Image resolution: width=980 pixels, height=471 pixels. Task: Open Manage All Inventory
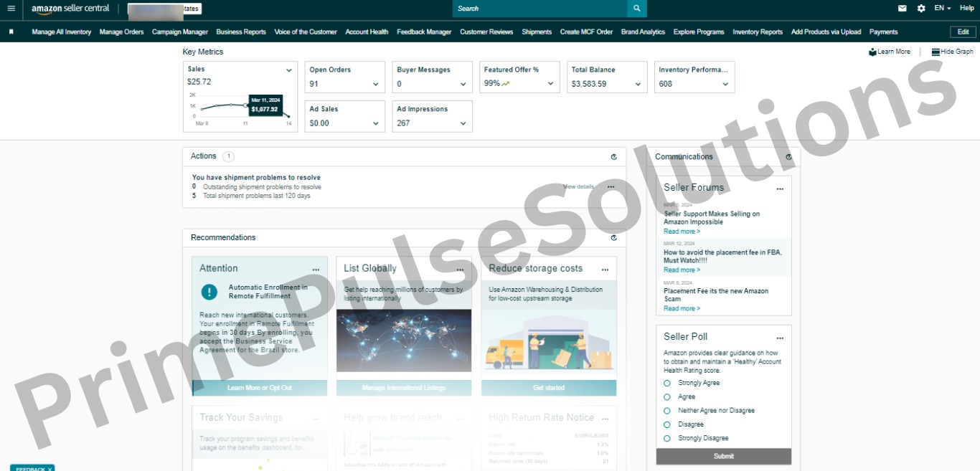coord(62,32)
